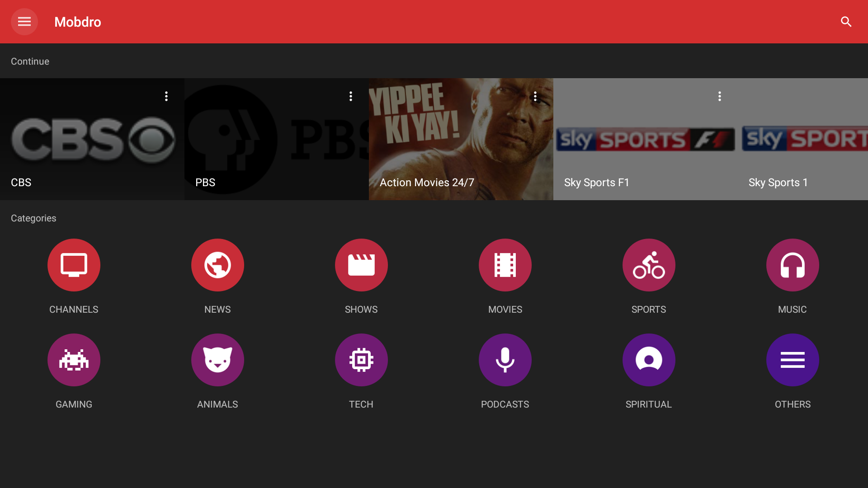868x488 pixels.
Task: Open options for Action Movies 24/7 card
Action: tap(535, 96)
